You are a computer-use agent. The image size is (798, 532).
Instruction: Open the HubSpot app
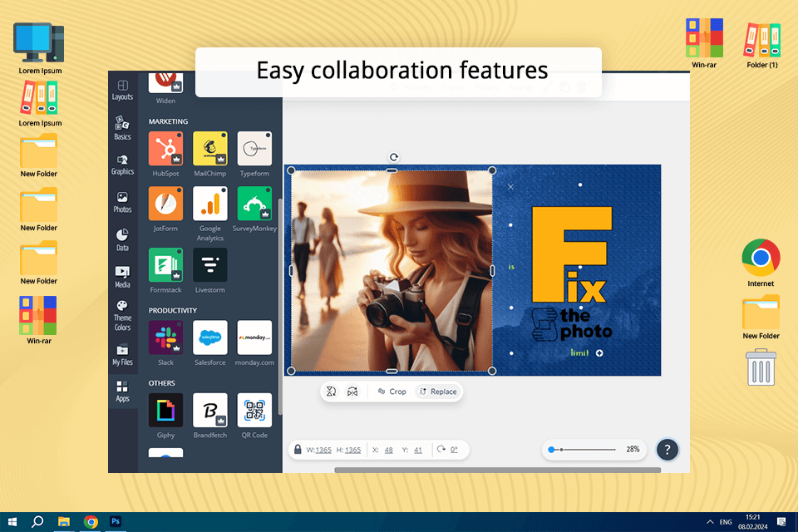[165, 149]
